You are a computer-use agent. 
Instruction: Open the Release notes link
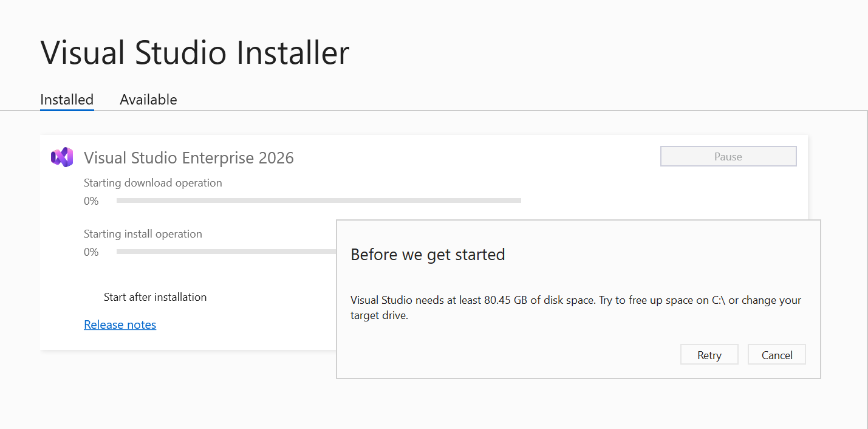point(120,324)
